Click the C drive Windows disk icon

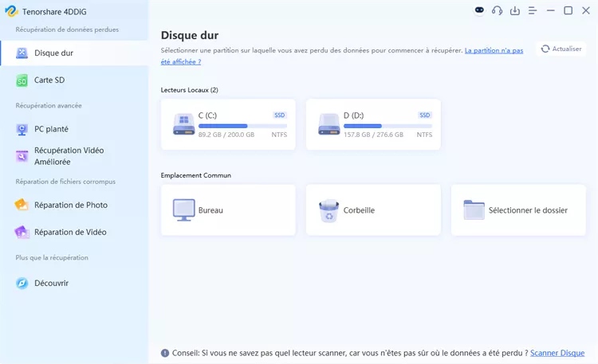coord(184,124)
